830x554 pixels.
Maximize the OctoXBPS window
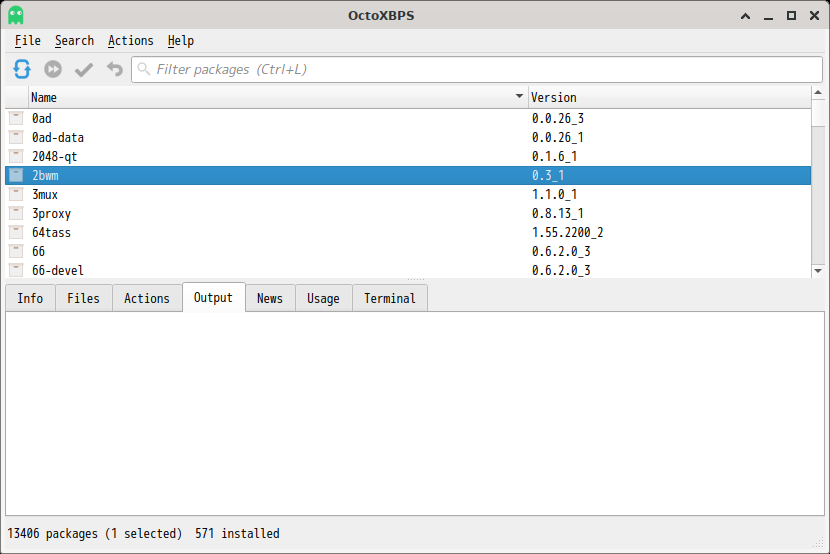pos(791,16)
